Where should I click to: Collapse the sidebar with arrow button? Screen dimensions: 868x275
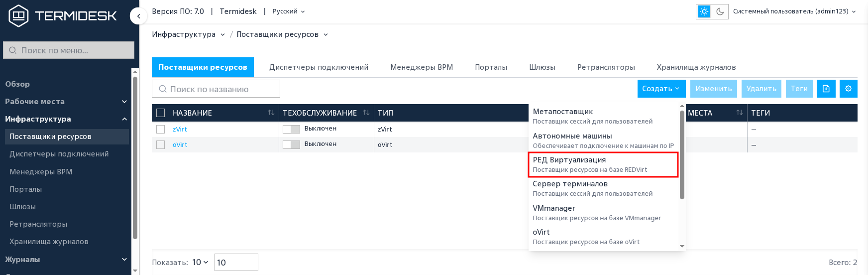point(138,16)
